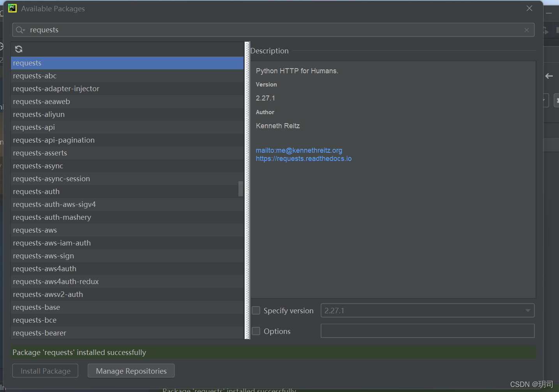Select the requests-auth-aws-sigv4 package
Screen dimensions: 559x392
[x=127, y=205]
